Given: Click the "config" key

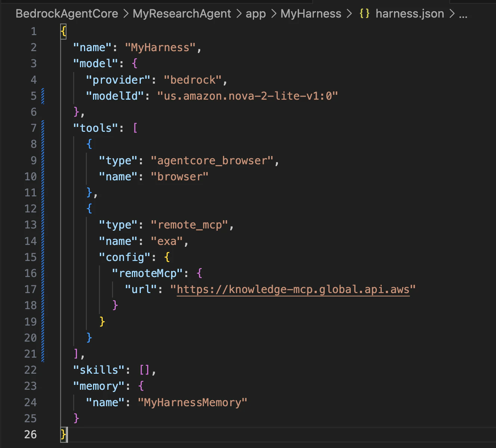Looking at the screenshot, I should click(125, 257).
